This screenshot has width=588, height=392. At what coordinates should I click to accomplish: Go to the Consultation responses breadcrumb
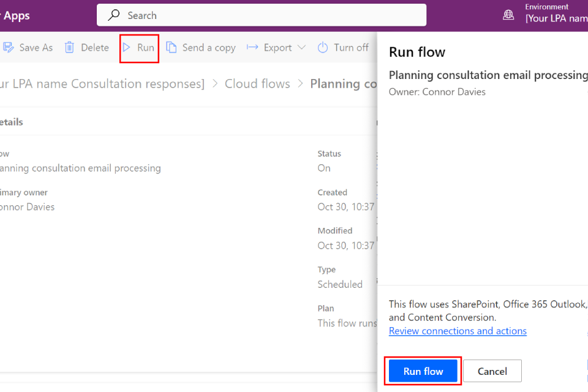(x=102, y=84)
